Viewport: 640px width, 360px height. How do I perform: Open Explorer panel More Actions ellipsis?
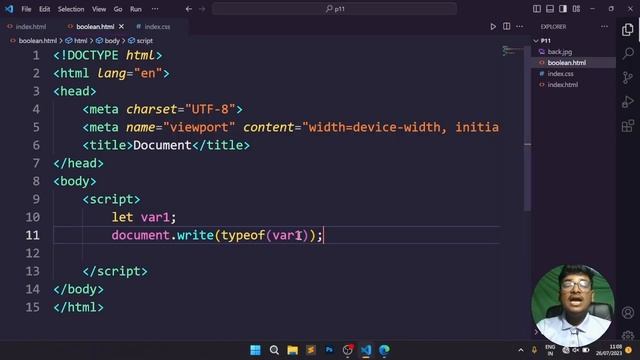[x=604, y=27]
